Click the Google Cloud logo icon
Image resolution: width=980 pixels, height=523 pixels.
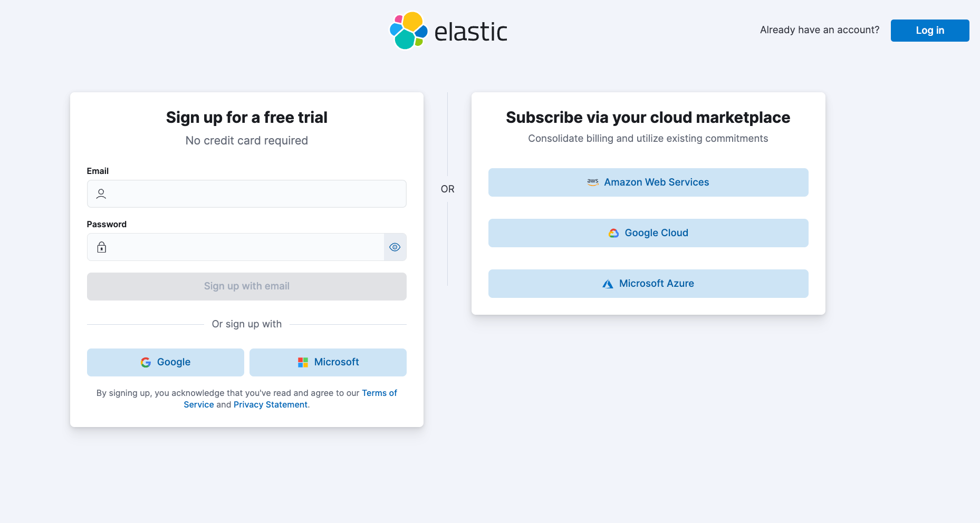tap(613, 233)
